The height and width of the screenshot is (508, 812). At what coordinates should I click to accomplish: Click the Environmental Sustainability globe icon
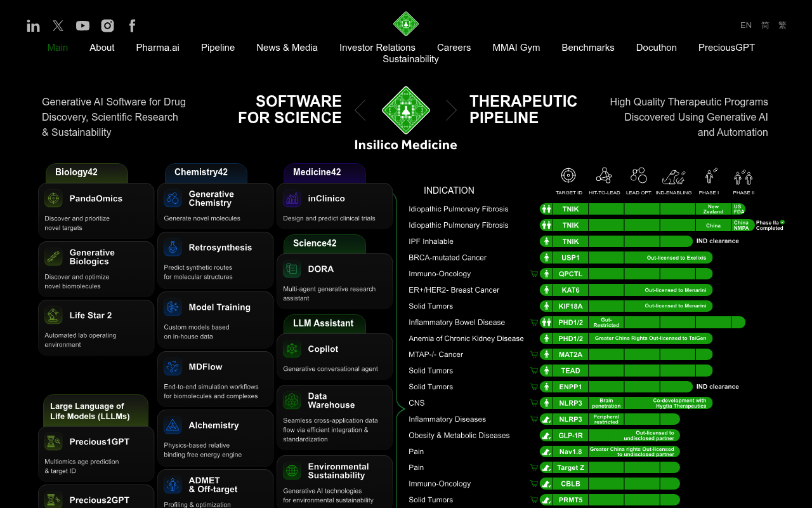(x=292, y=471)
